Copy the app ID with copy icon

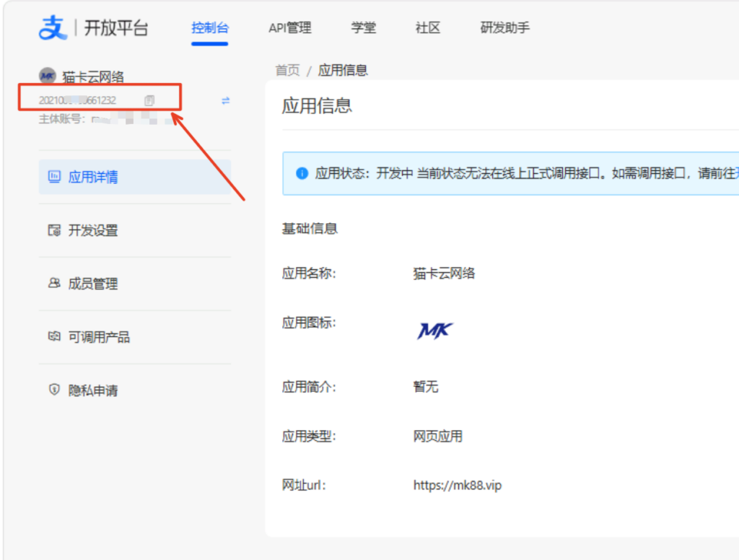(x=149, y=100)
